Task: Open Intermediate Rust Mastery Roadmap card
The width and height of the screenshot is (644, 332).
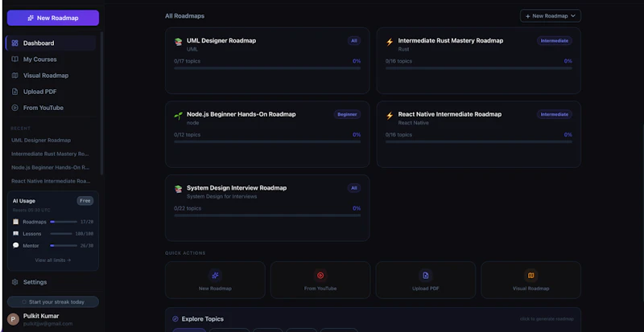Action: [478, 61]
